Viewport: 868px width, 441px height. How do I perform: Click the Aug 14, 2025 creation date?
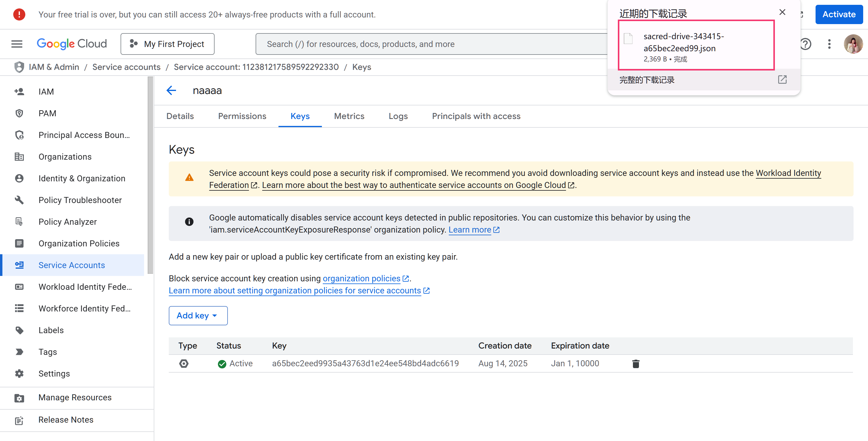pyautogui.click(x=503, y=364)
